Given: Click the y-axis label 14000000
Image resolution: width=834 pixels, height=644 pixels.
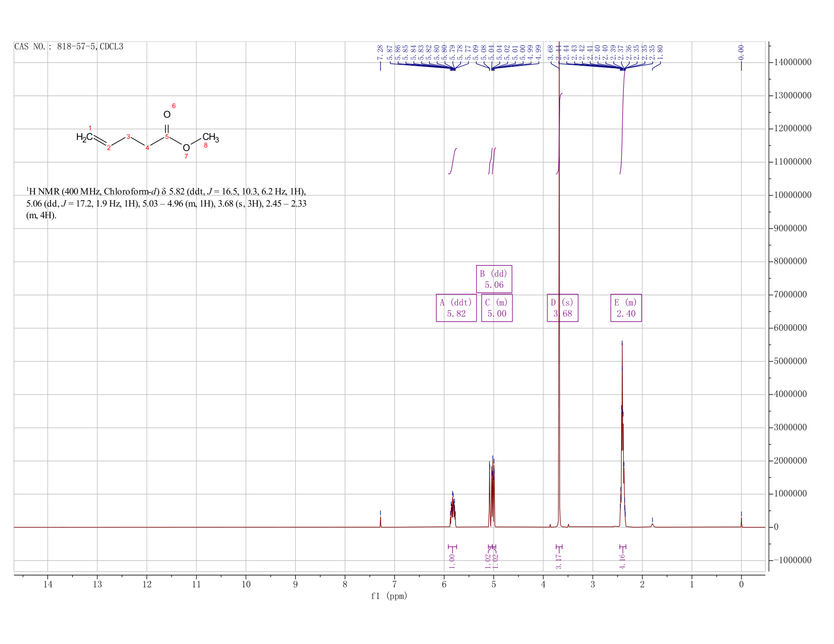Looking at the screenshot, I should [793, 63].
